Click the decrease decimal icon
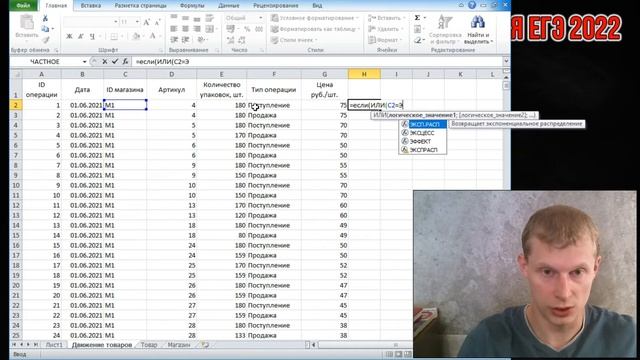The image size is (640, 360). pos(242,40)
